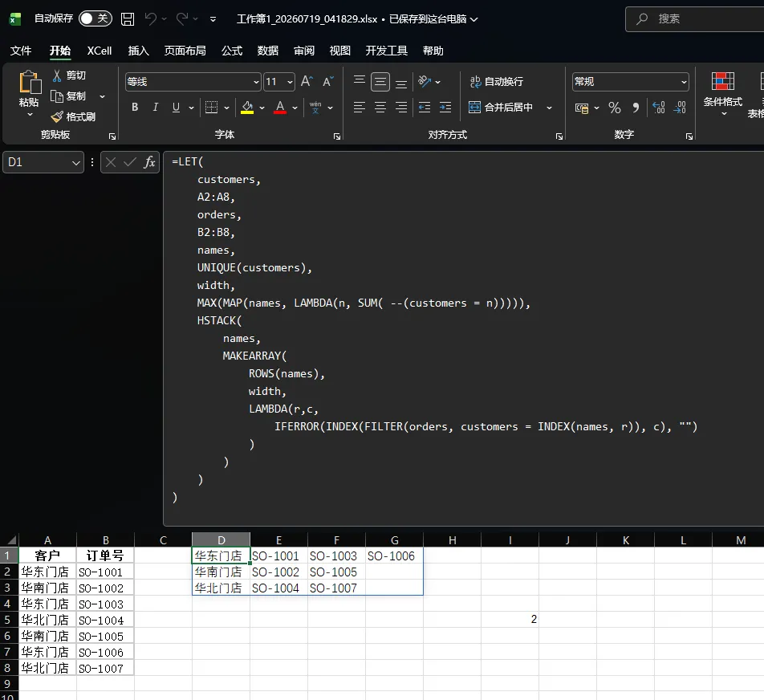The image size is (764, 700).
Task: Click increase decimal icon
Action: point(659,108)
